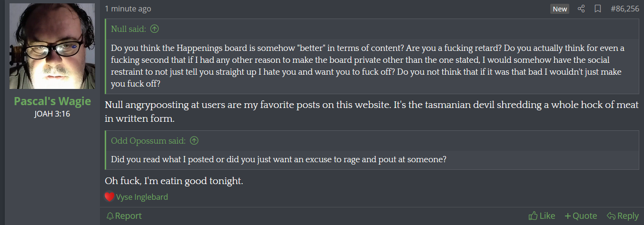This screenshot has height=225, width=644.
Task: Click the JOAH 3:16 user title
Action: coord(52,114)
